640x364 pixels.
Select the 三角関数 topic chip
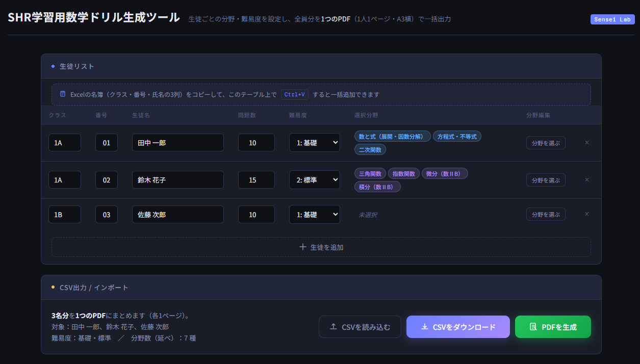(x=370, y=174)
